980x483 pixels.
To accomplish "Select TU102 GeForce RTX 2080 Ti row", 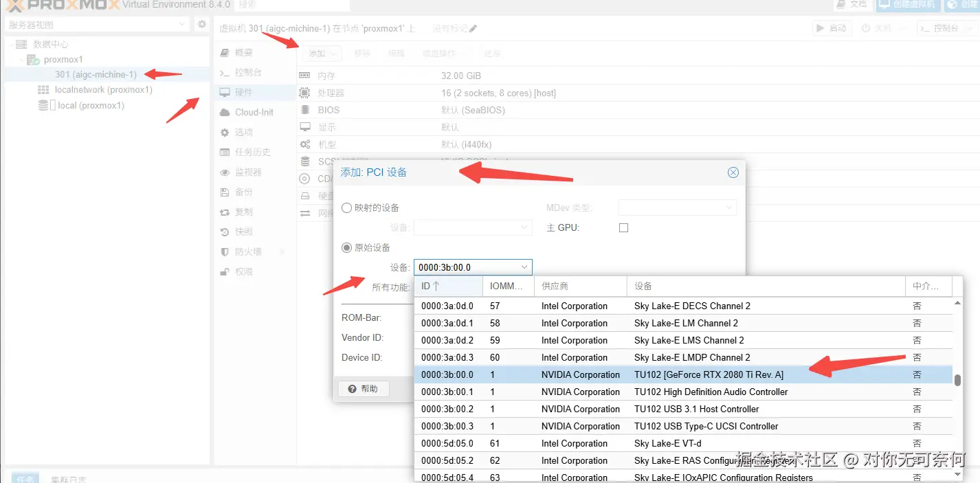I will (683, 374).
